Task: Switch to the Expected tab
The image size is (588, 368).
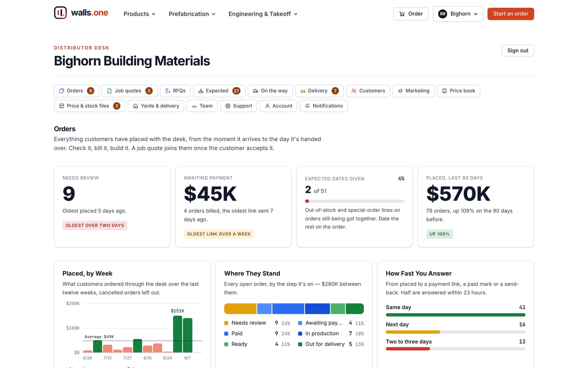Action: (219, 91)
